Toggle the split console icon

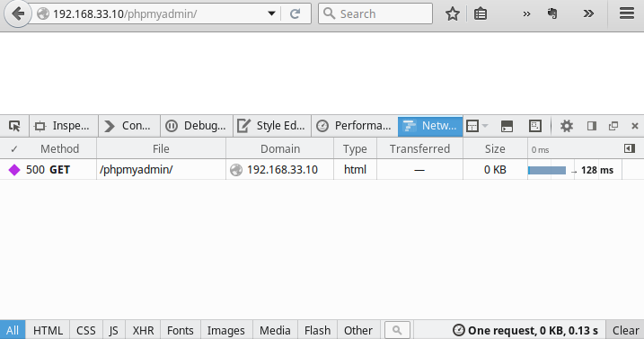[507, 126]
